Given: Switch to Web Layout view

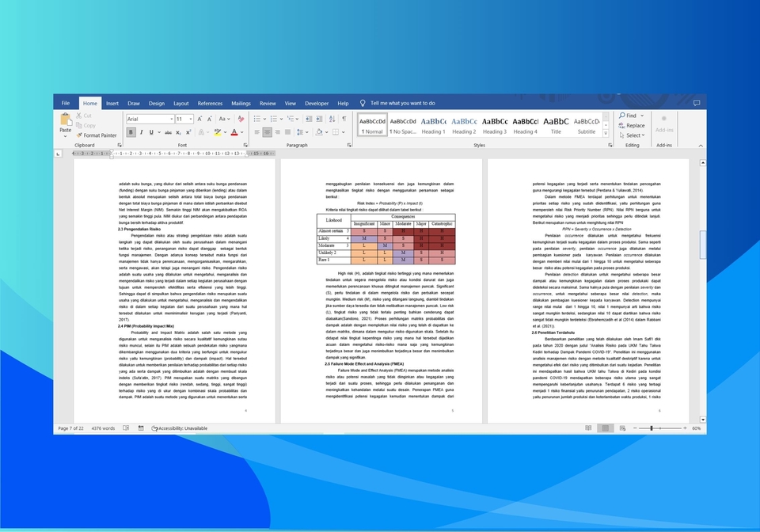Looking at the screenshot, I should coord(622,428).
